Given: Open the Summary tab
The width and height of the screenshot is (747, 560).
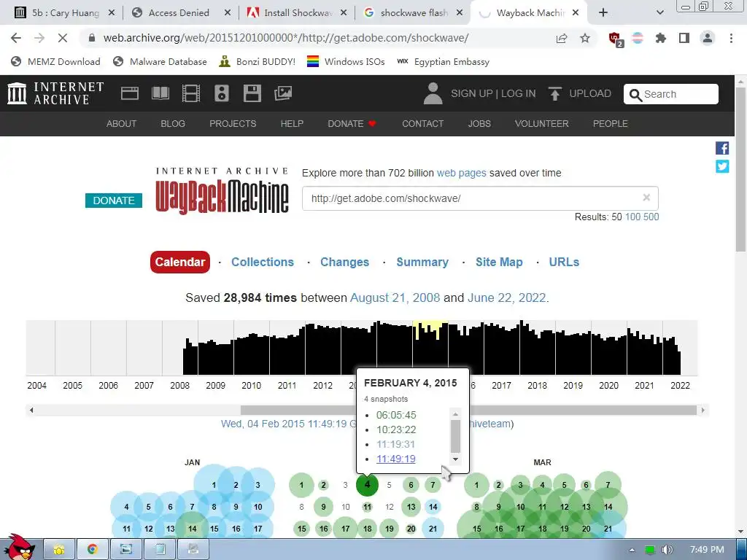Looking at the screenshot, I should point(422,262).
